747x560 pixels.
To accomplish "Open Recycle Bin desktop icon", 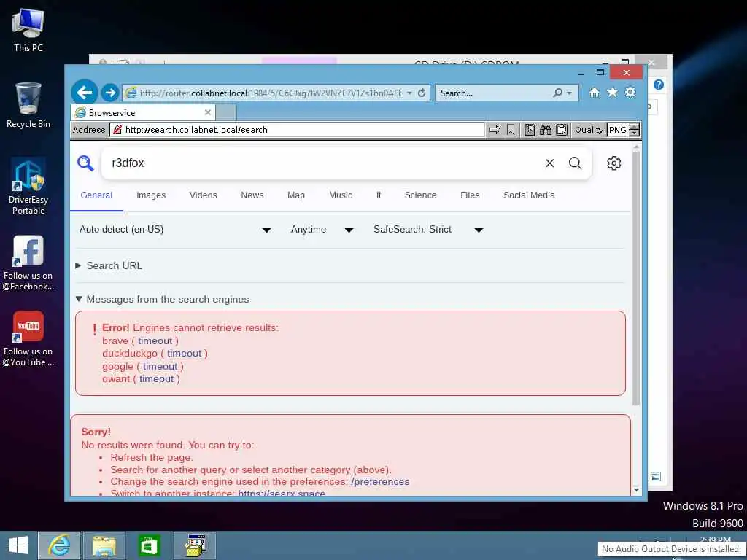I will point(28,105).
